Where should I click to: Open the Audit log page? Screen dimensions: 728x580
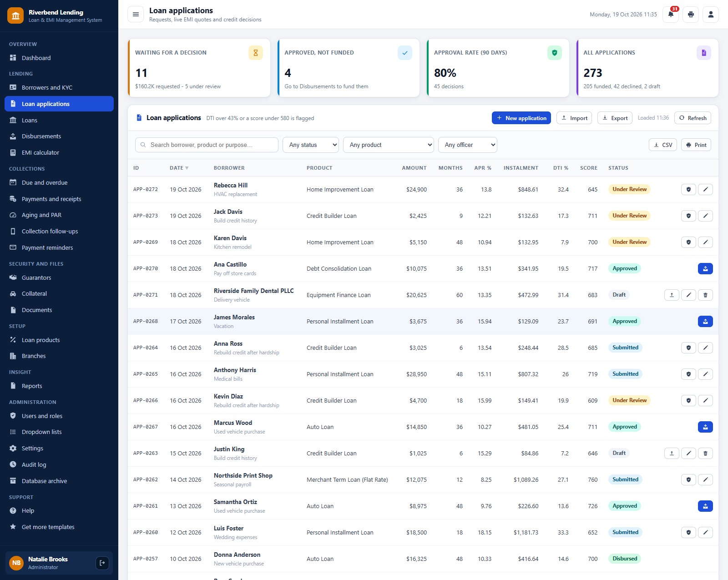59,465
